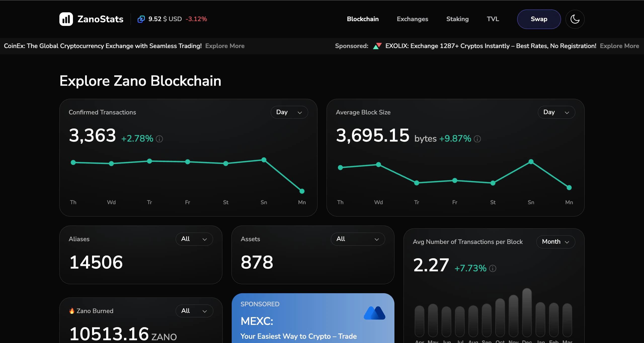Image resolution: width=644 pixels, height=343 pixels.
Task: Click the Th data point on Confirmed Transactions chart
Action: [73, 163]
